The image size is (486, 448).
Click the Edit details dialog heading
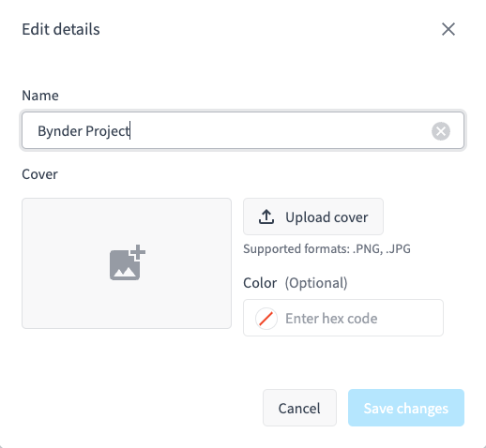61,29
